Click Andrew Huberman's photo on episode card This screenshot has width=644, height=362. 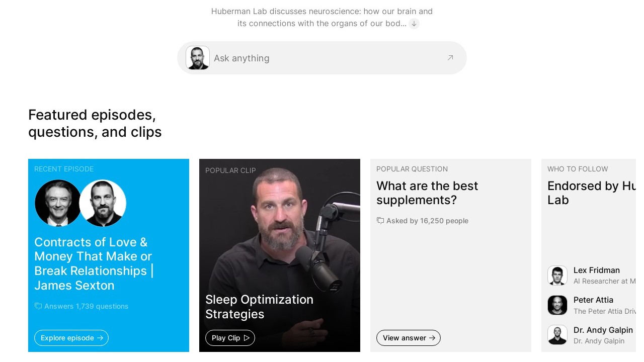pyautogui.click(x=103, y=203)
